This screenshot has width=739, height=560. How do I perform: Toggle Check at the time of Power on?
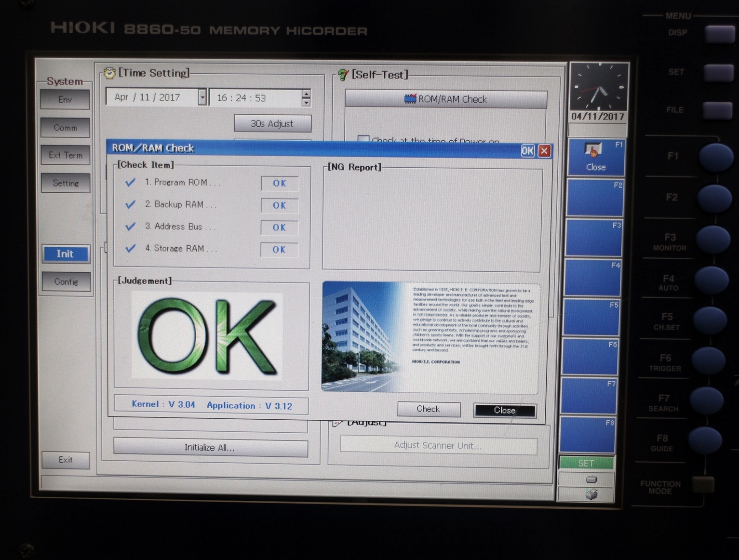coord(363,140)
